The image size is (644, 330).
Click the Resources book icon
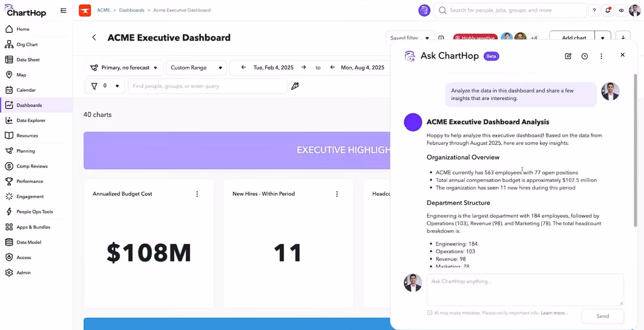click(x=9, y=136)
